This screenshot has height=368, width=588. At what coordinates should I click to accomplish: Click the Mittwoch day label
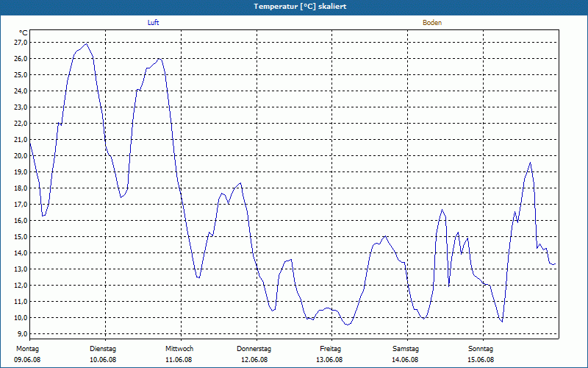179,349
